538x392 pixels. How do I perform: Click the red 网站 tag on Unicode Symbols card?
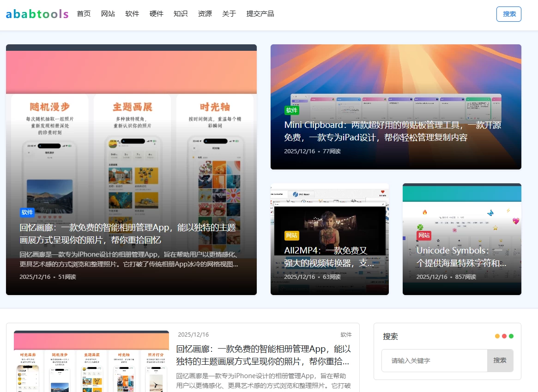click(424, 235)
